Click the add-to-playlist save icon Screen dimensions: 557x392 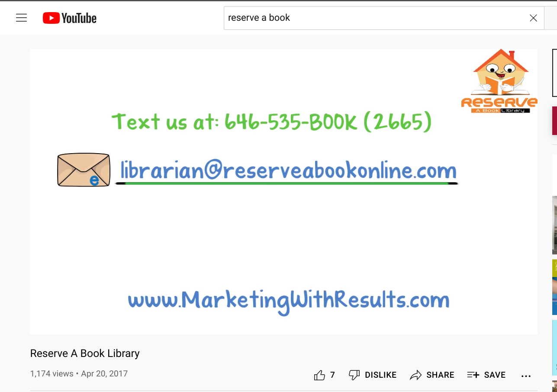coord(473,375)
